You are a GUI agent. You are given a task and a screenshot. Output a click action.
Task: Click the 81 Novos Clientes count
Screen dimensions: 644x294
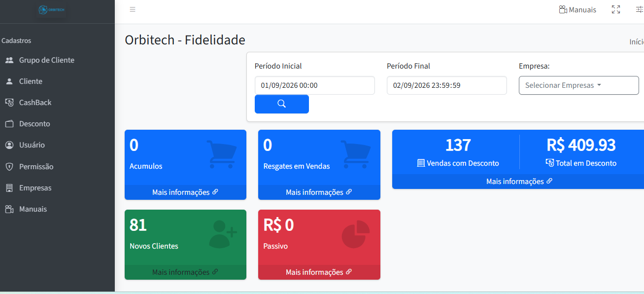coord(138,225)
